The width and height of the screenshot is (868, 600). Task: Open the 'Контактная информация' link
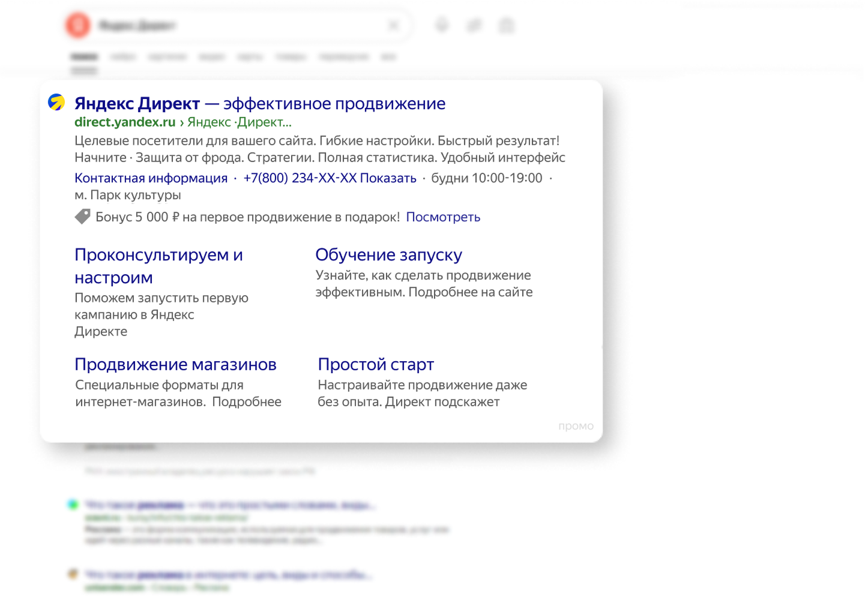(x=151, y=178)
